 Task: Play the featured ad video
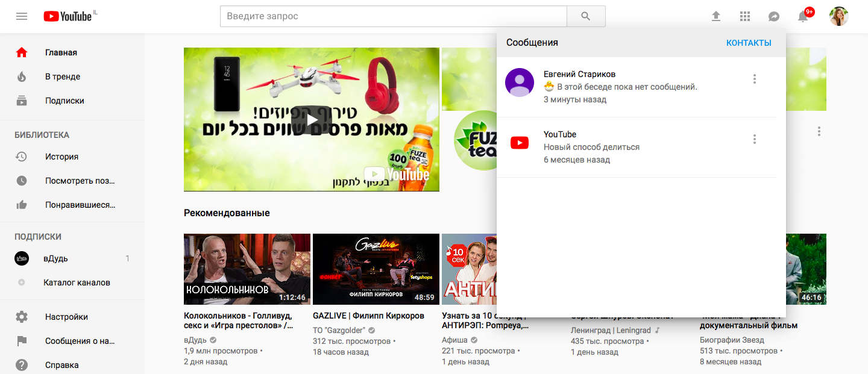(312, 119)
